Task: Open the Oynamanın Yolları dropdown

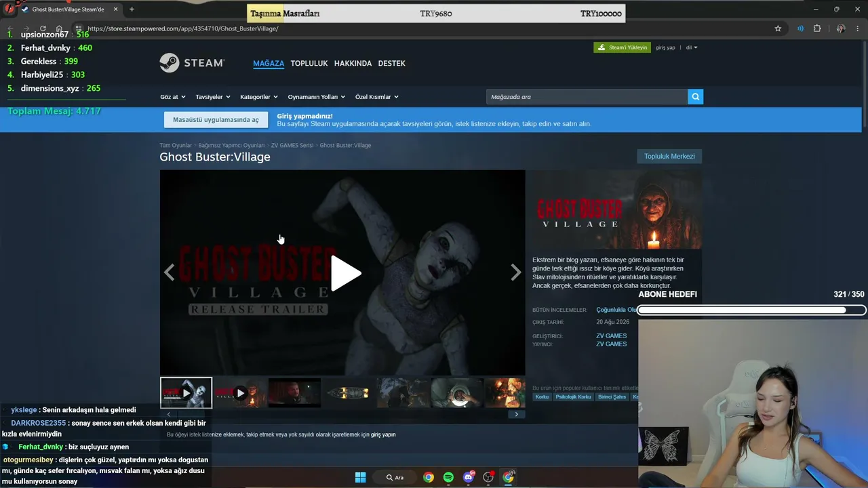Action: click(x=317, y=97)
